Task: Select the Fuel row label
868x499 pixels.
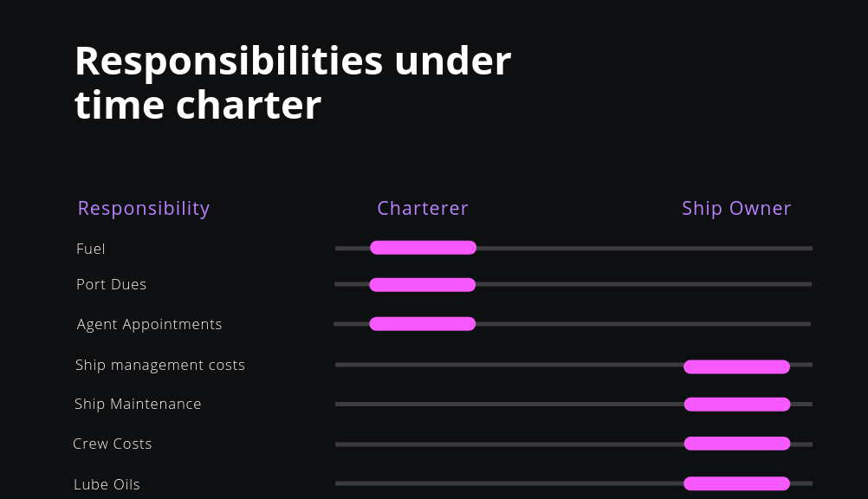Action: [x=91, y=249]
